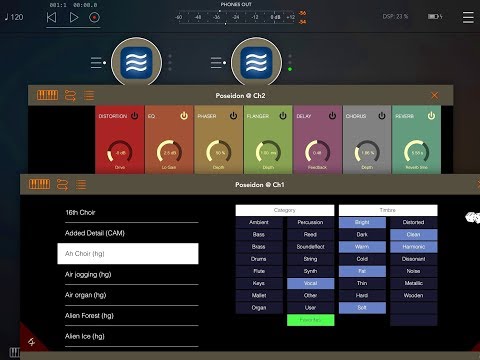Screen dimensions: 480x360
Task: Filter by Bass category
Action: pyautogui.click(x=259, y=235)
